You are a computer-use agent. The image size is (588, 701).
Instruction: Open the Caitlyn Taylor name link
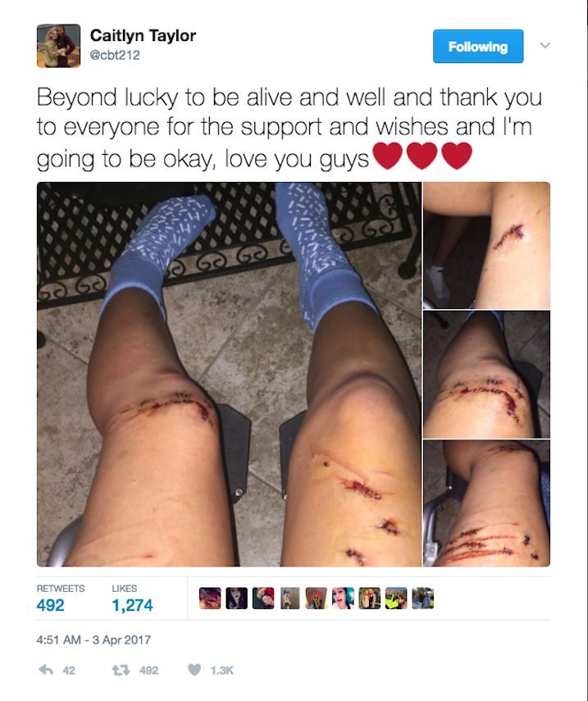(143, 35)
